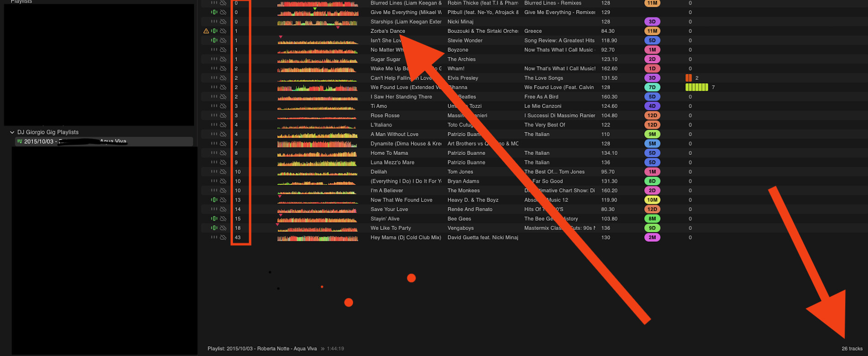
Task: Click the 9M key badge of A Man Without Love
Action: (x=652, y=134)
